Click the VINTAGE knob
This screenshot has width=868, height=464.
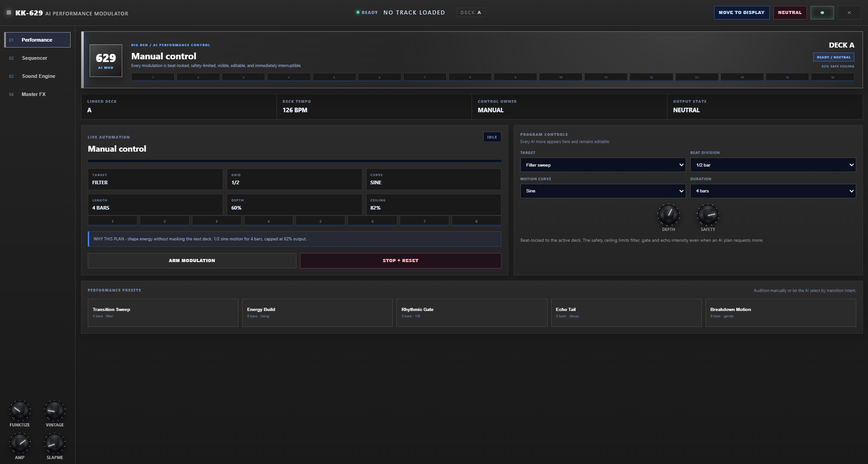[x=55, y=411]
